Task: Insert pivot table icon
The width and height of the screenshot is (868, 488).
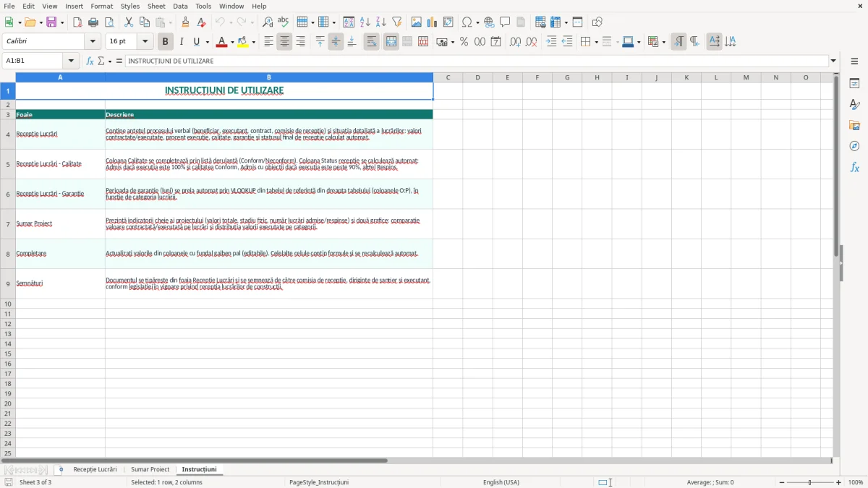Action: 448,22
